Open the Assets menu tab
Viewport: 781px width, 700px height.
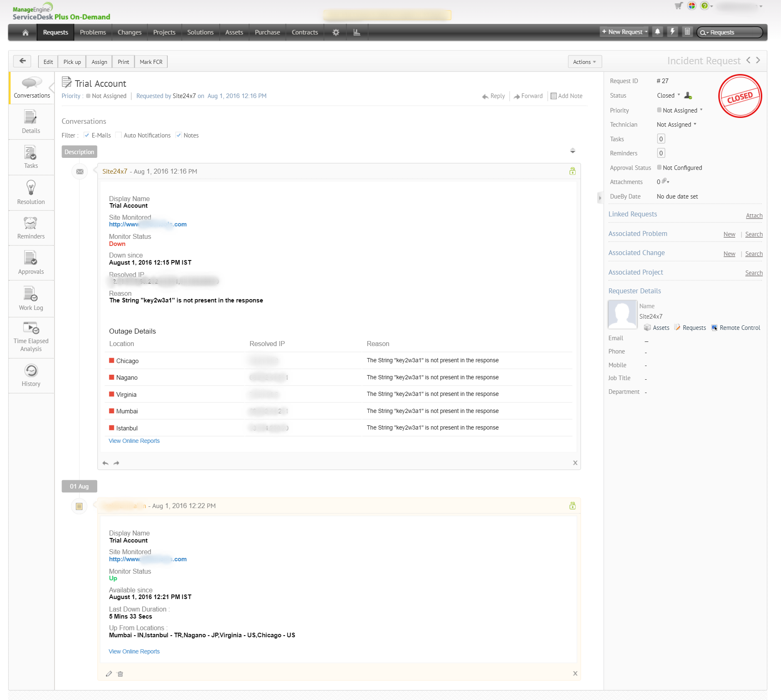234,32
